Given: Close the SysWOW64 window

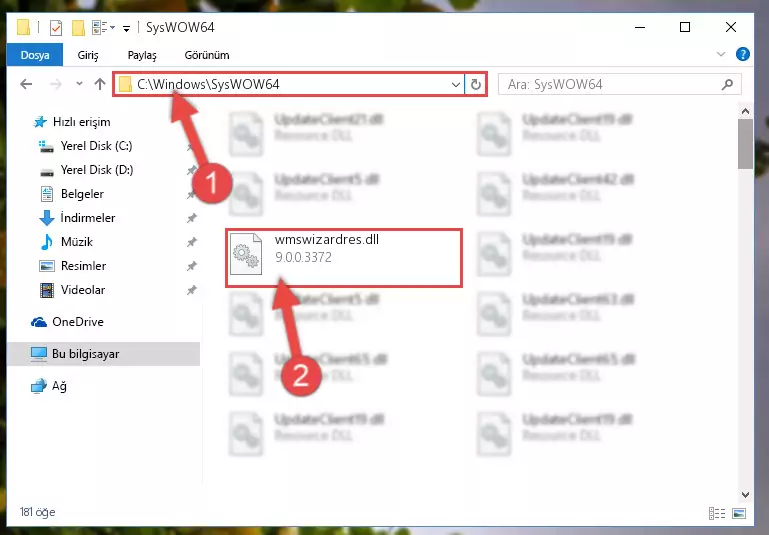Looking at the screenshot, I should (x=730, y=27).
